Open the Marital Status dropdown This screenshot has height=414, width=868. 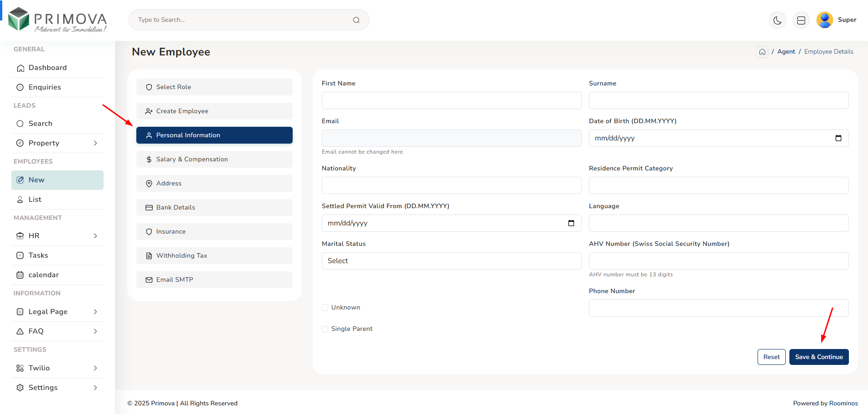point(451,261)
